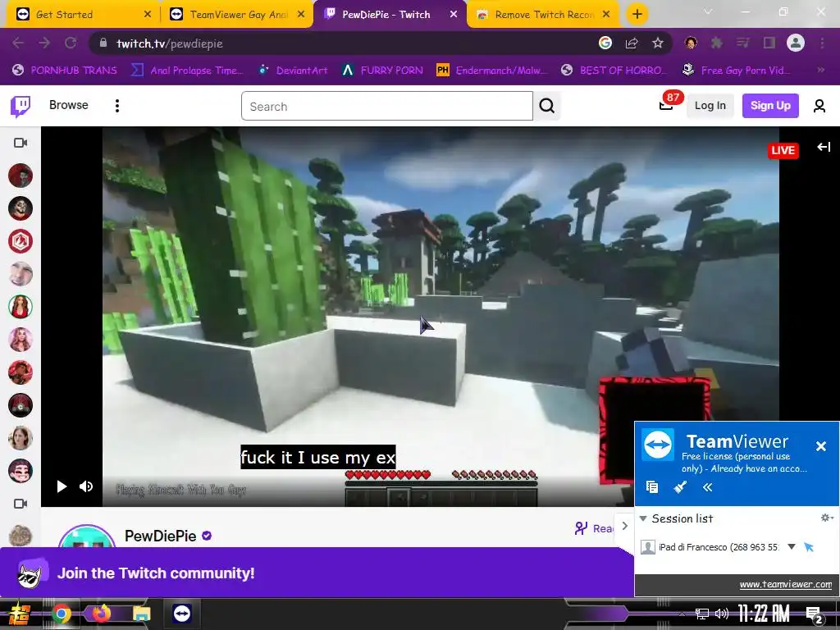
Task: Click the Twitch Search field
Action: tap(387, 106)
